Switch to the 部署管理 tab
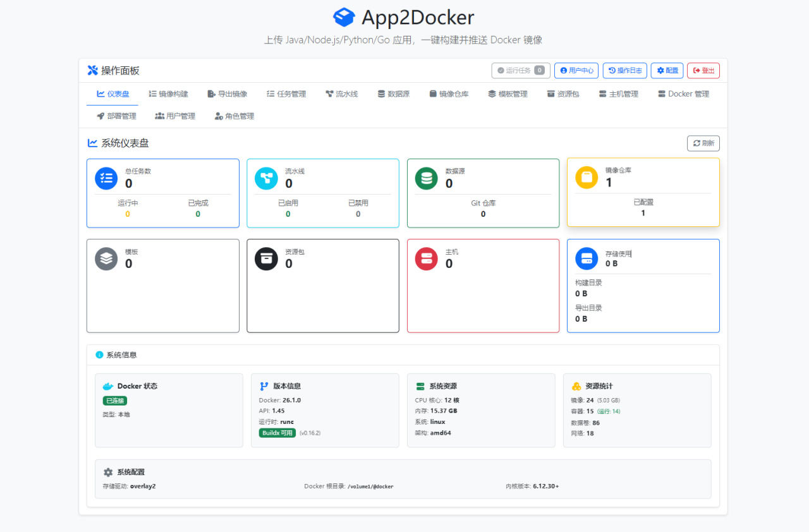This screenshot has width=809, height=532. [x=116, y=116]
